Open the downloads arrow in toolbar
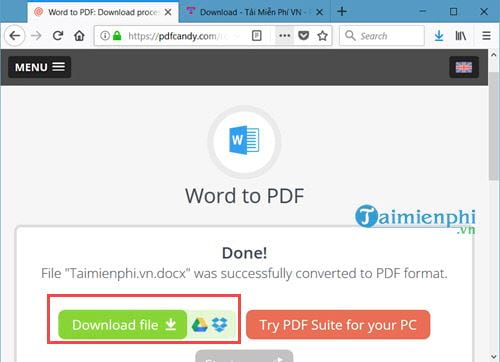The width and height of the screenshot is (500, 362). tap(439, 35)
